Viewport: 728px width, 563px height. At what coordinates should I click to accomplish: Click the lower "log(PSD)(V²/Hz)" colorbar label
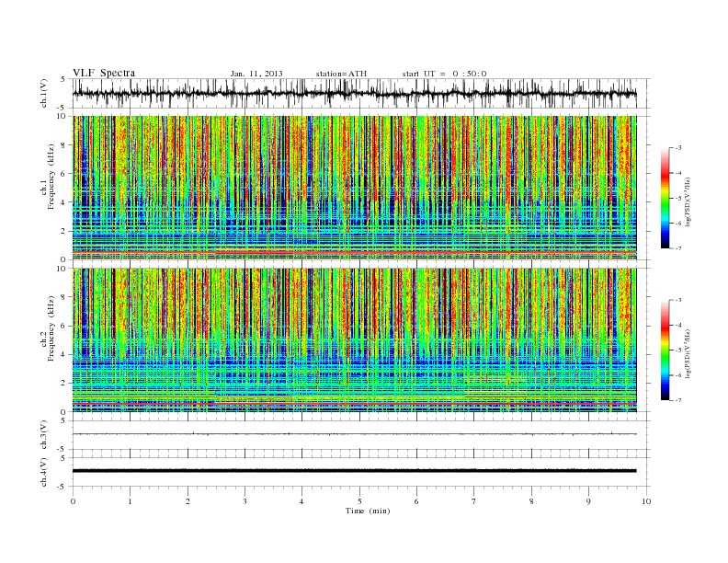coord(688,352)
